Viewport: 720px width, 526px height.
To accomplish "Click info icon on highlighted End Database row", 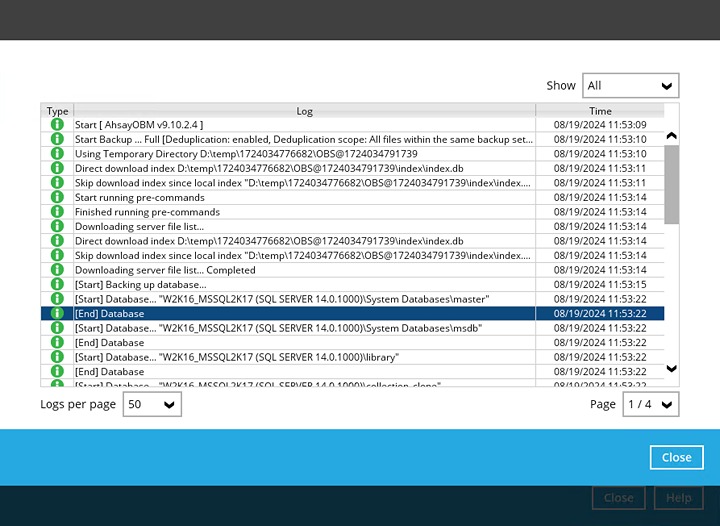I will (x=57, y=314).
